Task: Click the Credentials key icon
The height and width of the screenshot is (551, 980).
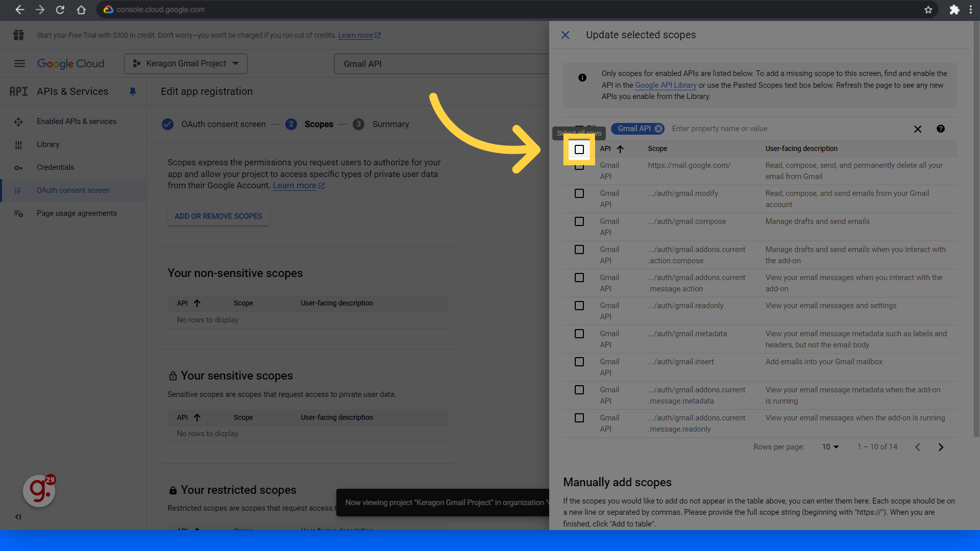Action: [x=18, y=168]
